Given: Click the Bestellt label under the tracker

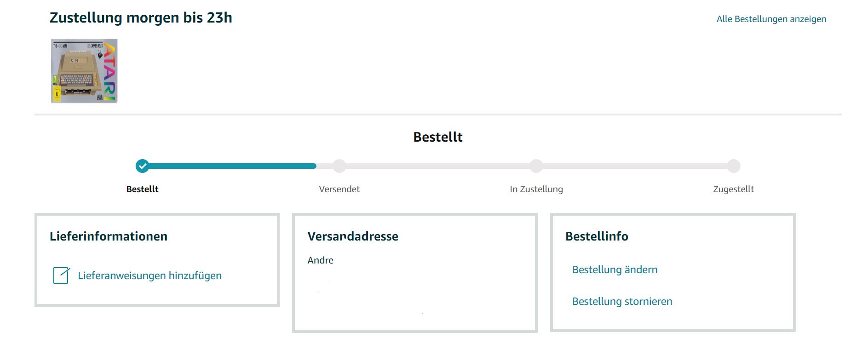Looking at the screenshot, I should click(x=143, y=189).
